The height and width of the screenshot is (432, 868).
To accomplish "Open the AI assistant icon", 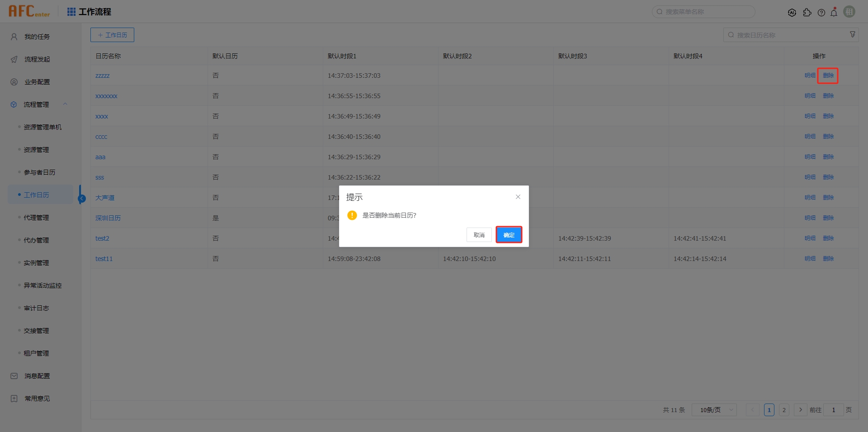I will click(792, 13).
